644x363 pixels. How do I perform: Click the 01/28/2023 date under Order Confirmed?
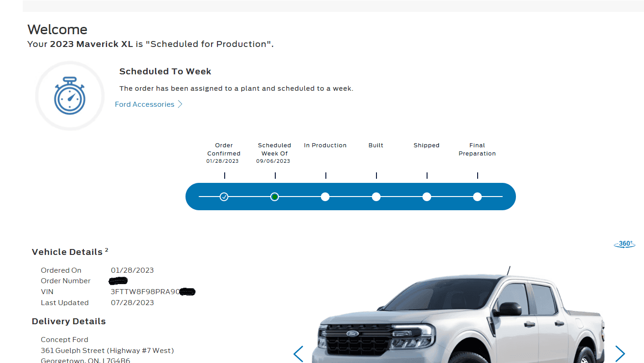222,161
